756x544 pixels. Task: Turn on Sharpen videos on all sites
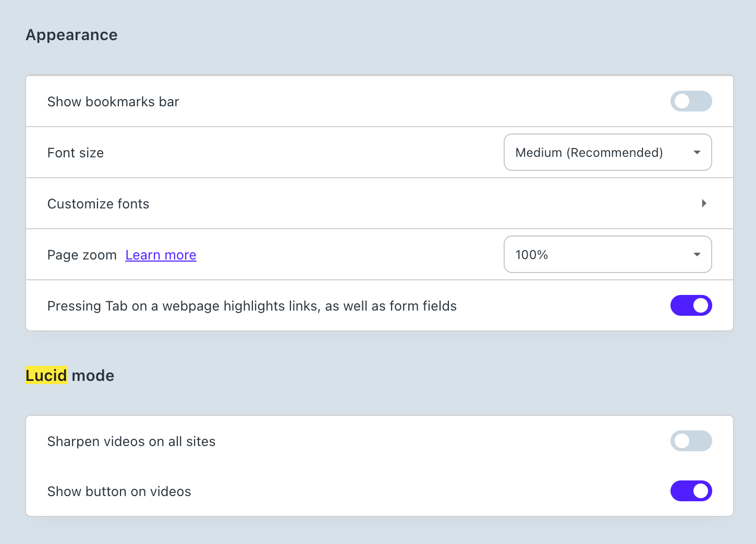click(x=691, y=441)
